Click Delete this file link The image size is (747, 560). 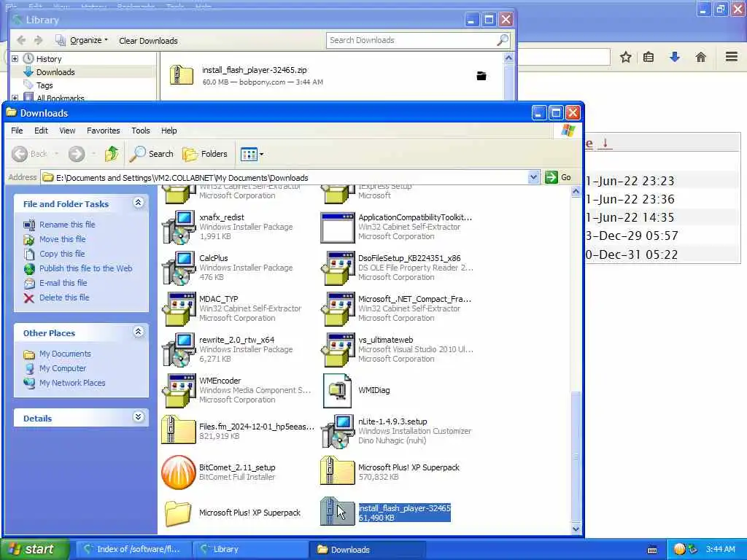pos(64,297)
